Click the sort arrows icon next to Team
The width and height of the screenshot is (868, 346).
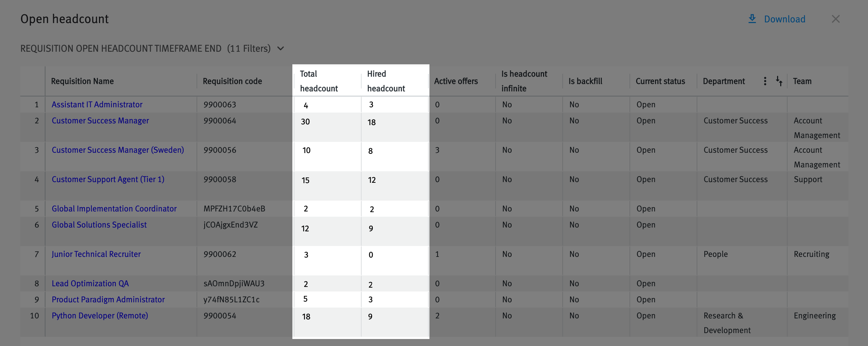pos(779,81)
